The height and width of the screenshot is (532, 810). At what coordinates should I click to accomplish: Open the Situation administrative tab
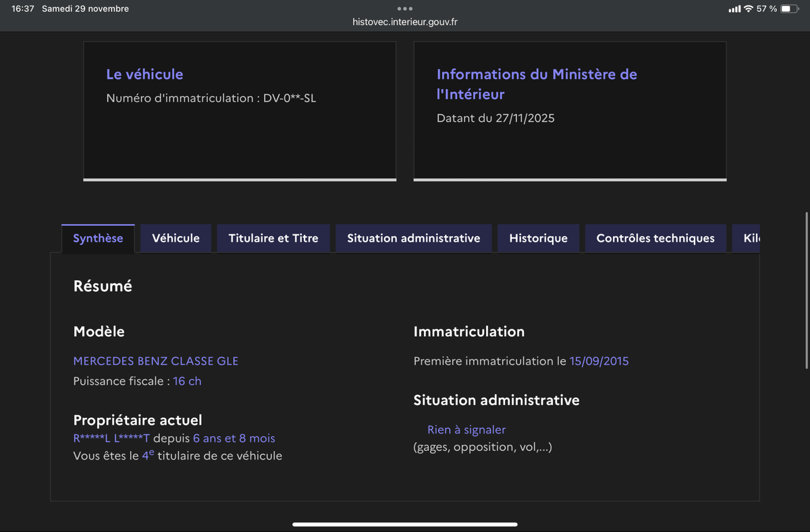point(414,238)
